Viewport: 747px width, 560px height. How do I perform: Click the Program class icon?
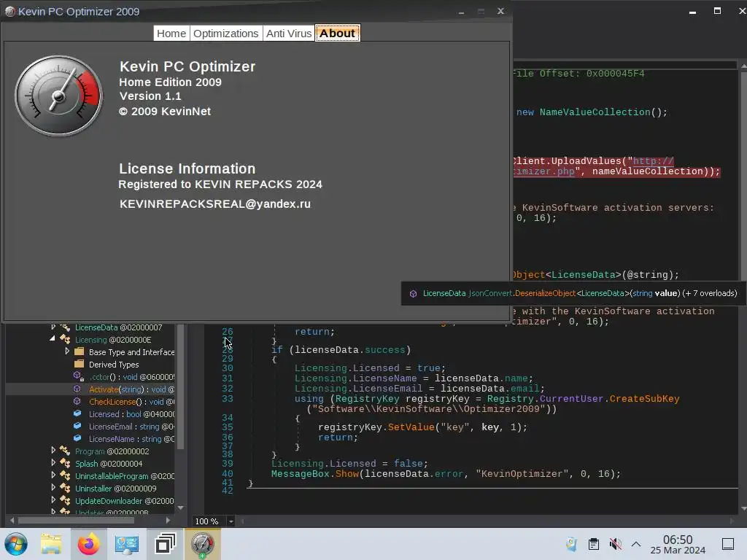tap(65, 451)
